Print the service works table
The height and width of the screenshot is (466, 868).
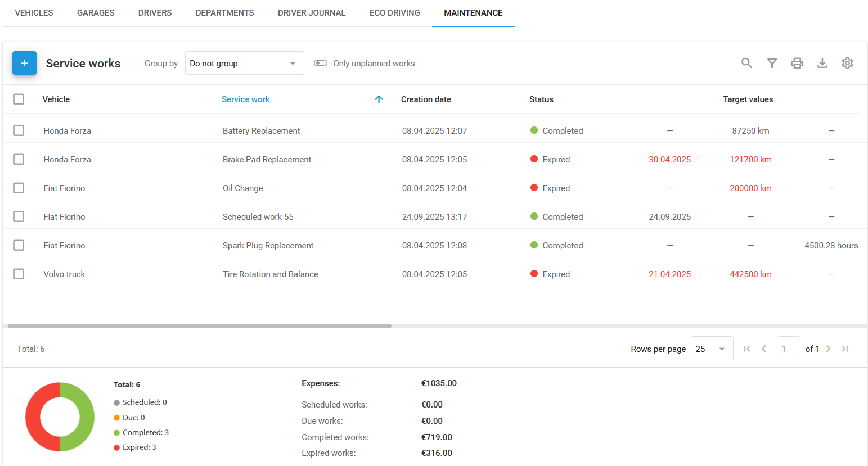click(797, 63)
